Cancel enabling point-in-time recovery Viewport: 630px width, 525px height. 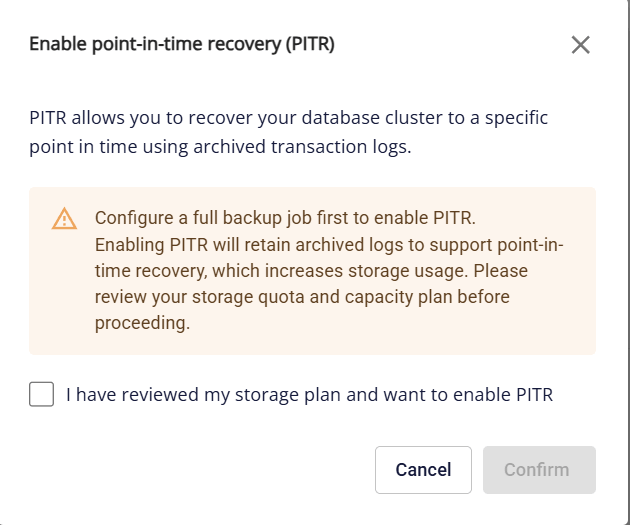[423, 470]
